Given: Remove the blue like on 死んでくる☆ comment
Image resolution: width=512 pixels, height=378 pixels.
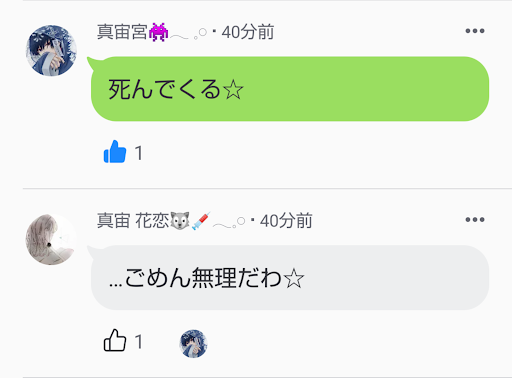Looking at the screenshot, I should pyautogui.click(x=115, y=152).
